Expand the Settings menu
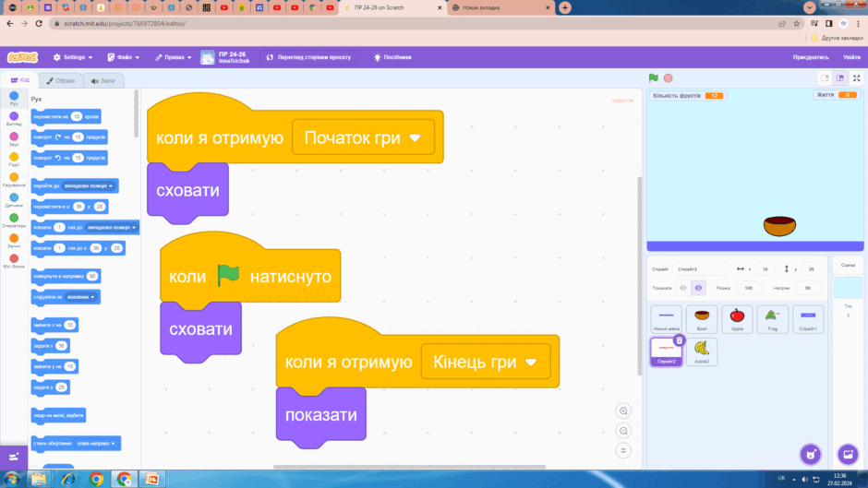The height and width of the screenshot is (488, 868). click(73, 57)
